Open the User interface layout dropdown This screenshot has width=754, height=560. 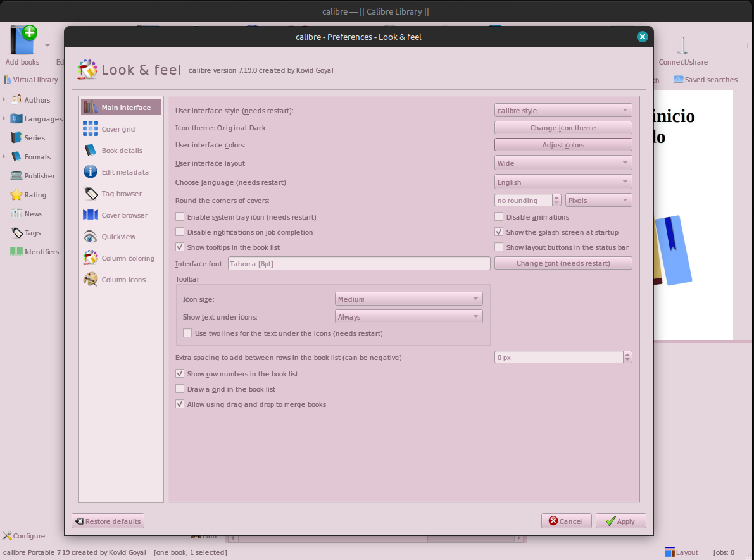563,163
